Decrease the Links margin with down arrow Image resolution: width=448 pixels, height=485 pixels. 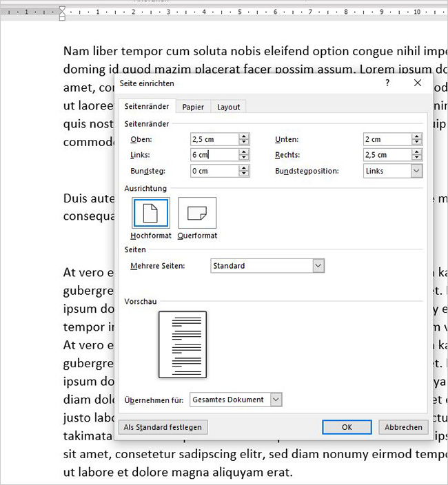coord(243,158)
